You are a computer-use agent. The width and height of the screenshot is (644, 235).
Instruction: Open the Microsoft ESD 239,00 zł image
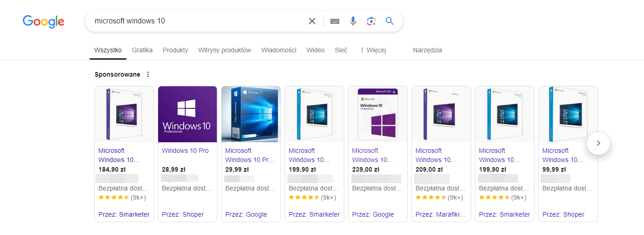378,114
